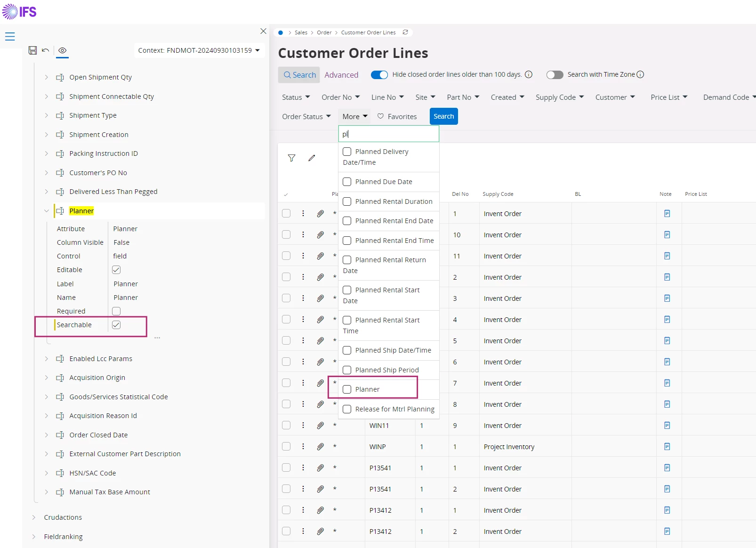The height and width of the screenshot is (548, 756).
Task: Click attachment paperclip in WINP row
Action: point(321,446)
